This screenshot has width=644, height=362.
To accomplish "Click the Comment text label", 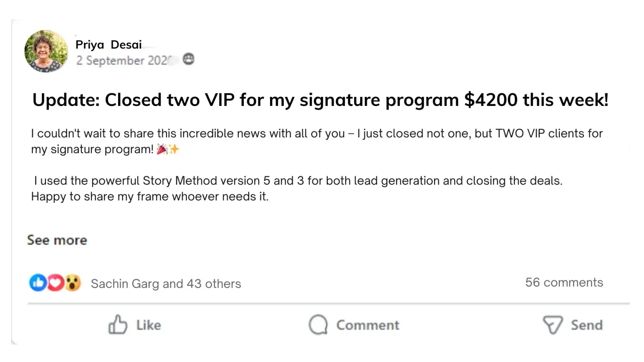I will [368, 325].
